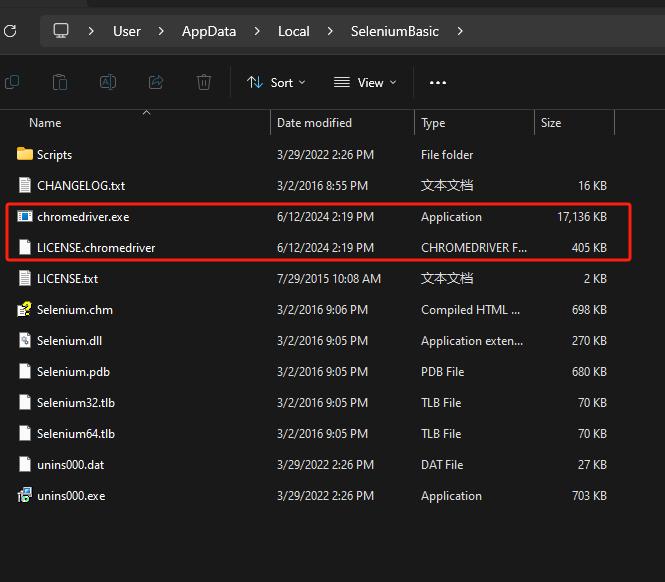Viewport: 665px width, 582px height.
Task: Click the Selenium.dll gear file icon
Action: (25, 340)
